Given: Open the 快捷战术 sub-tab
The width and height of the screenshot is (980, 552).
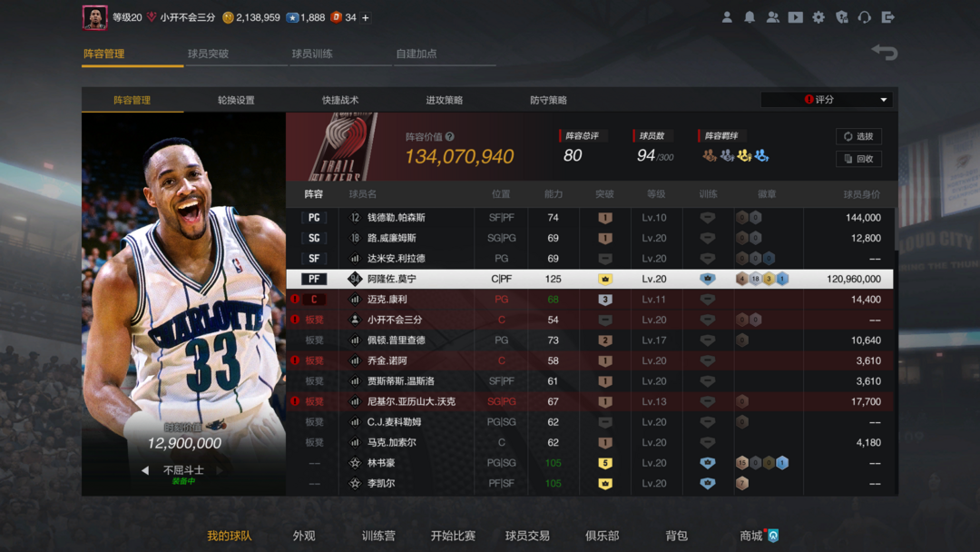Looking at the screenshot, I should (340, 100).
